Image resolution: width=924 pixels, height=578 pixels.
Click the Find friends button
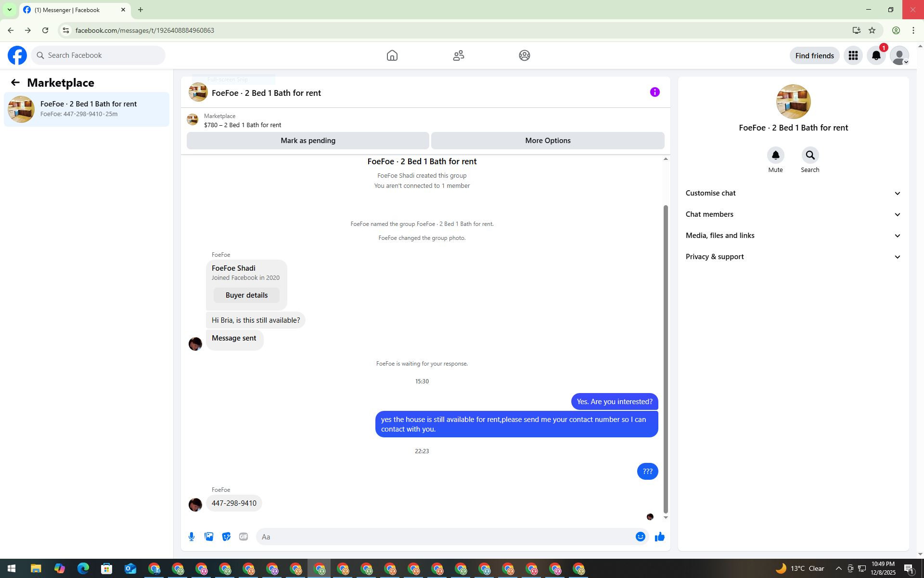(814, 56)
